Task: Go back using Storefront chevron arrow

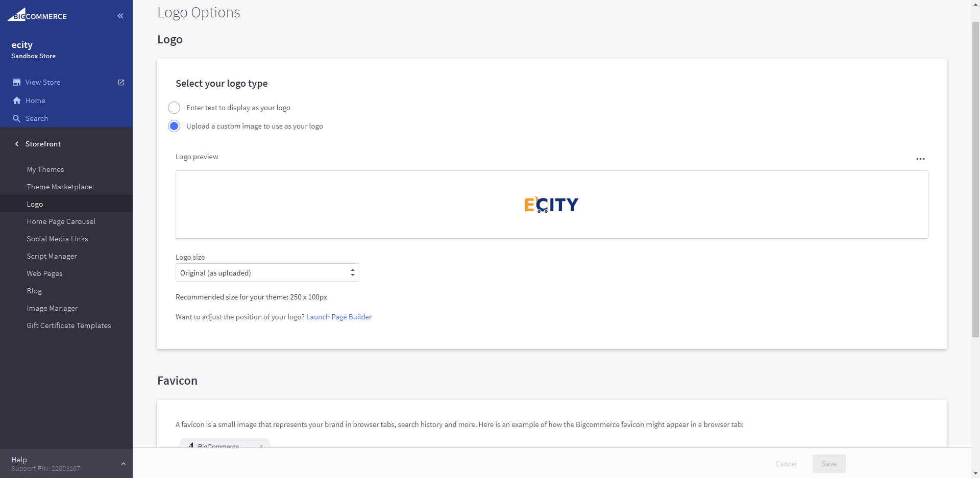Action: 17,144
